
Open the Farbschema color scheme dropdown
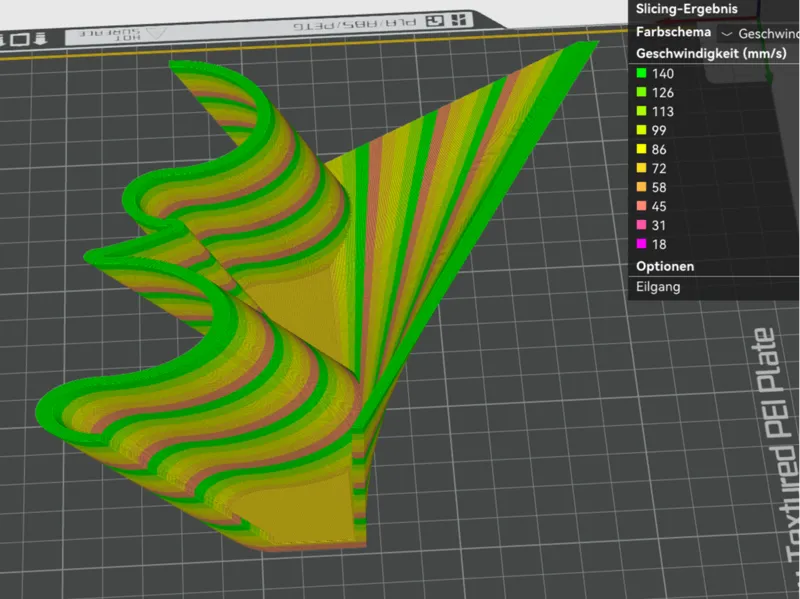coord(759,34)
